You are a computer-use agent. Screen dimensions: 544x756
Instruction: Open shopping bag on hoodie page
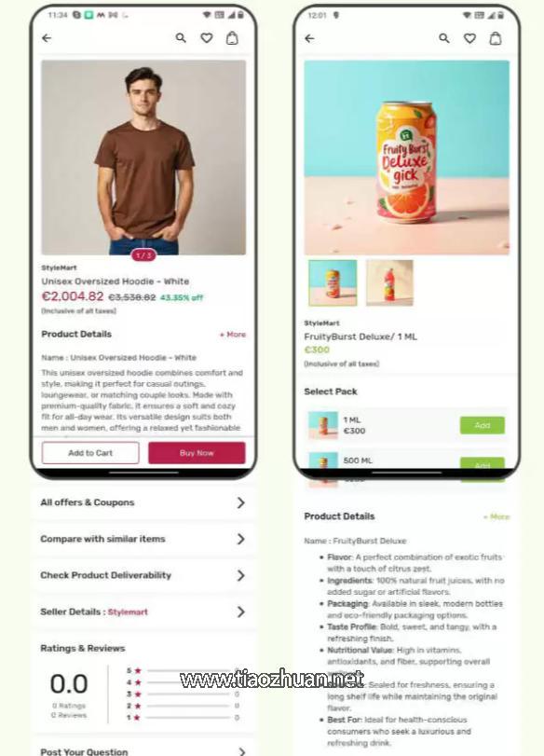click(232, 38)
